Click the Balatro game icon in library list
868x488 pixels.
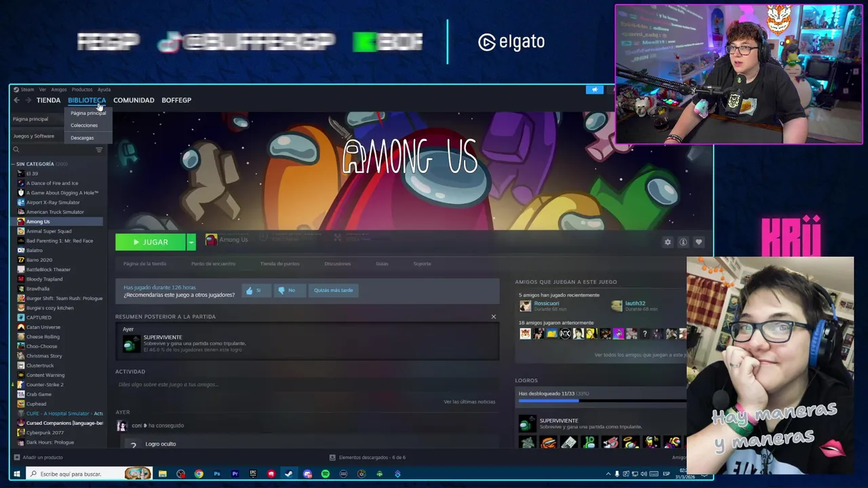21,250
